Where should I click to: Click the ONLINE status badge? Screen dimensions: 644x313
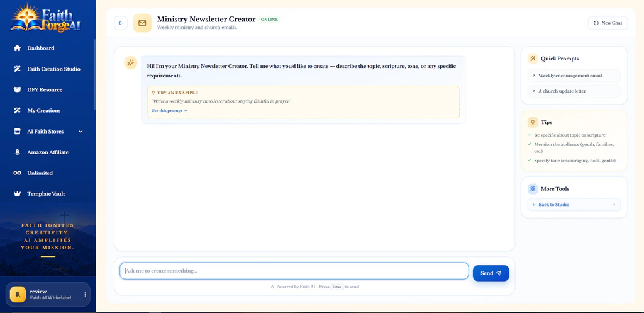click(269, 20)
